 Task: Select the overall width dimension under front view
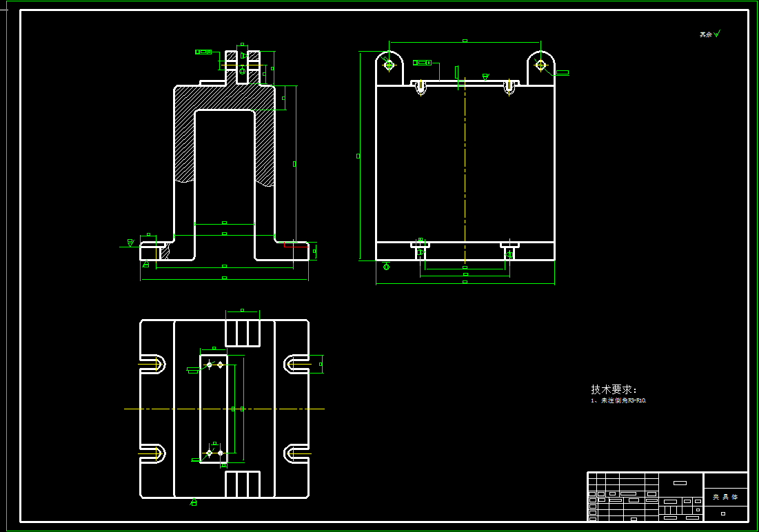click(x=223, y=277)
